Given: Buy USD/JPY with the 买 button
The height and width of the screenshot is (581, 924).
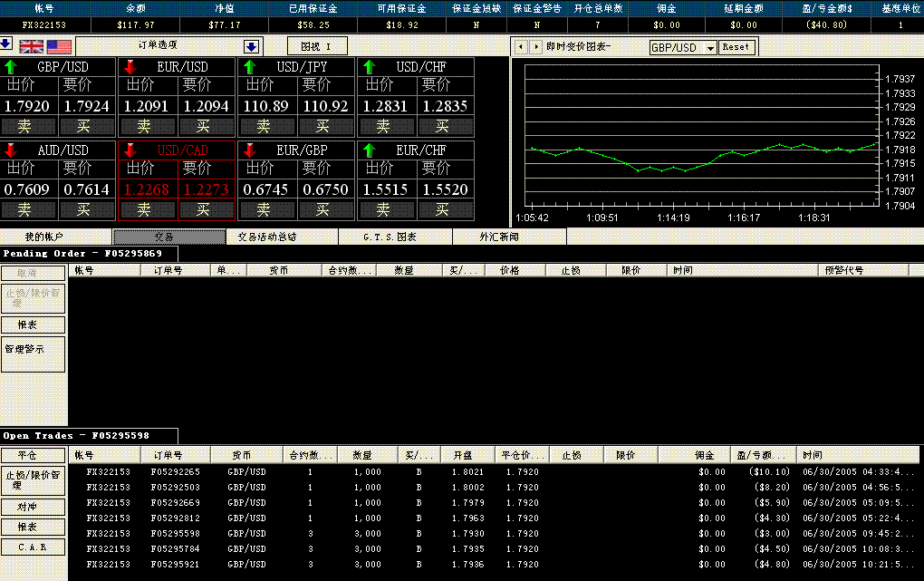Looking at the screenshot, I should (326, 126).
